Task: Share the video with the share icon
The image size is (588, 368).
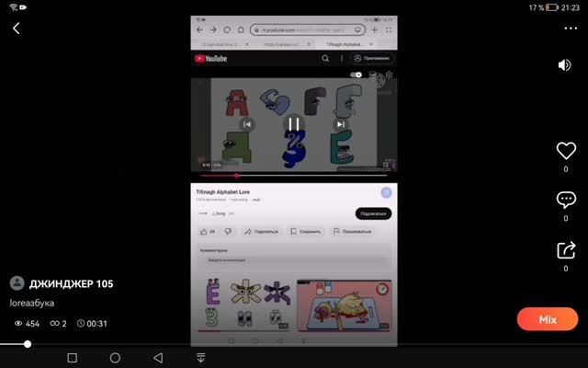Action: 566,250
